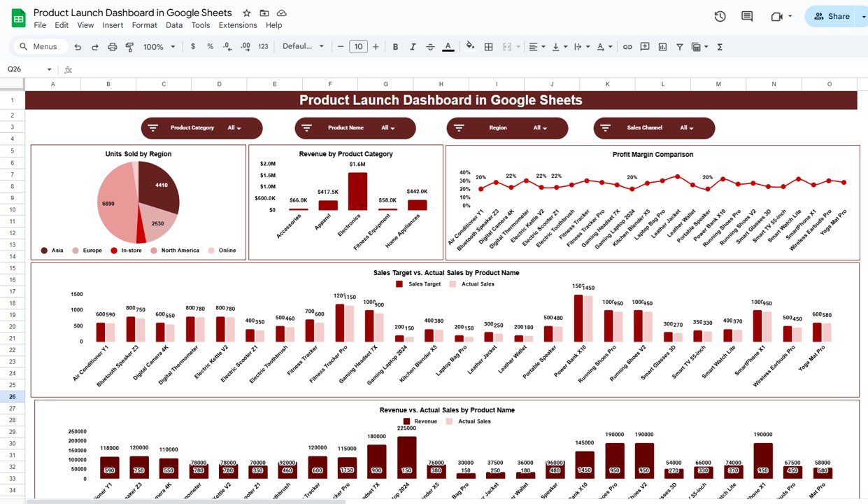The height and width of the screenshot is (504, 868).
Task: Open the Format menu
Action: (x=144, y=24)
